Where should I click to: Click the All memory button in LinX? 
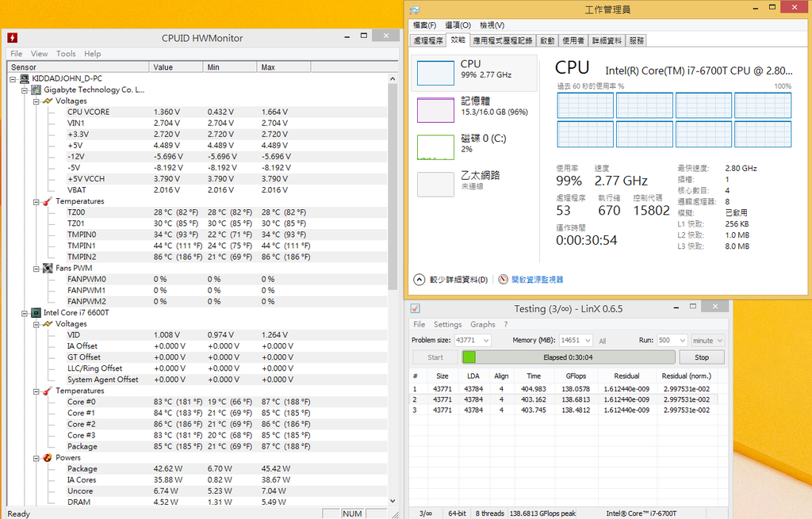point(603,341)
